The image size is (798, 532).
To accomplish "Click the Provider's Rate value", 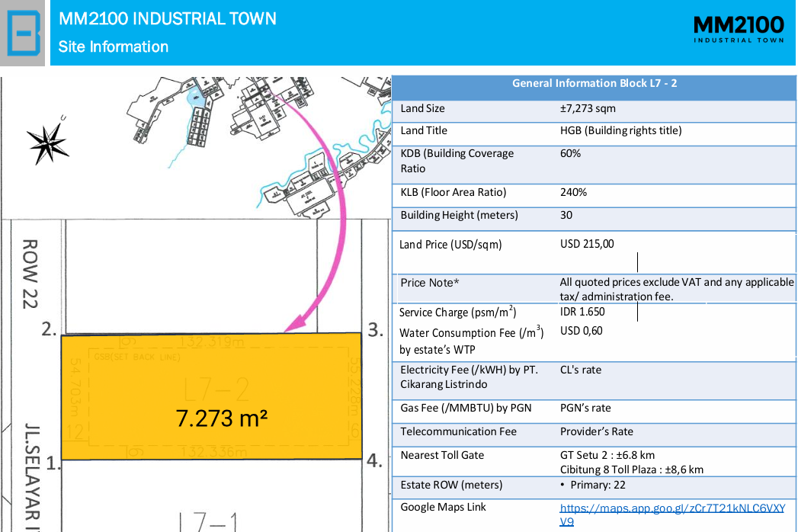I will click(597, 431).
